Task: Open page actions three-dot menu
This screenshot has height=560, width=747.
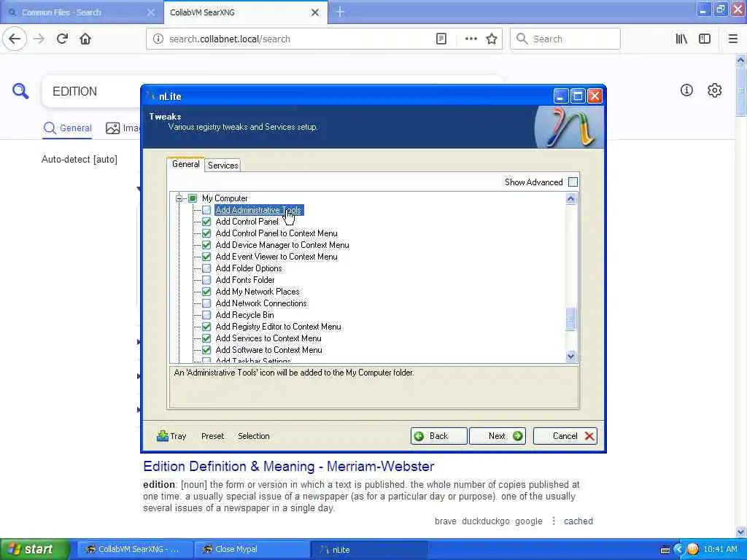Action: coord(471,39)
